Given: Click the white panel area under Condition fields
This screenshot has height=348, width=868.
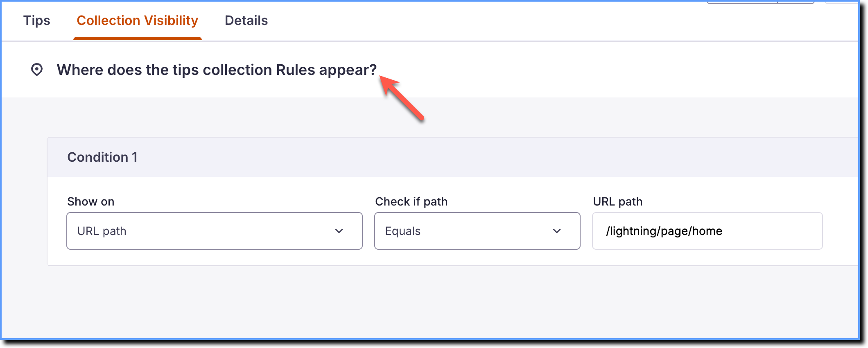Looking at the screenshot, I should (x=452, y=258).
